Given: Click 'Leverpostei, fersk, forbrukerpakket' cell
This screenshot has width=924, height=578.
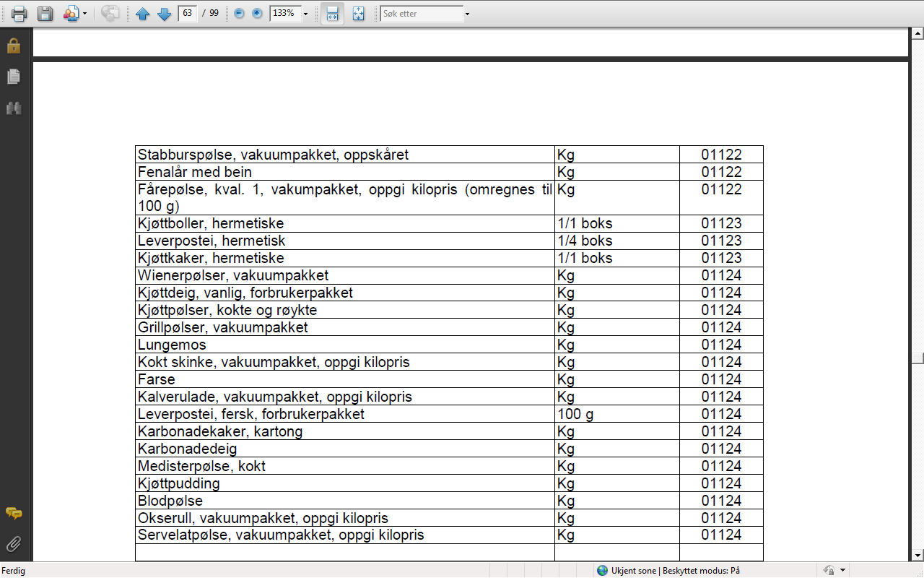Looking at the screenshot, I should click(x=345, y=414).
